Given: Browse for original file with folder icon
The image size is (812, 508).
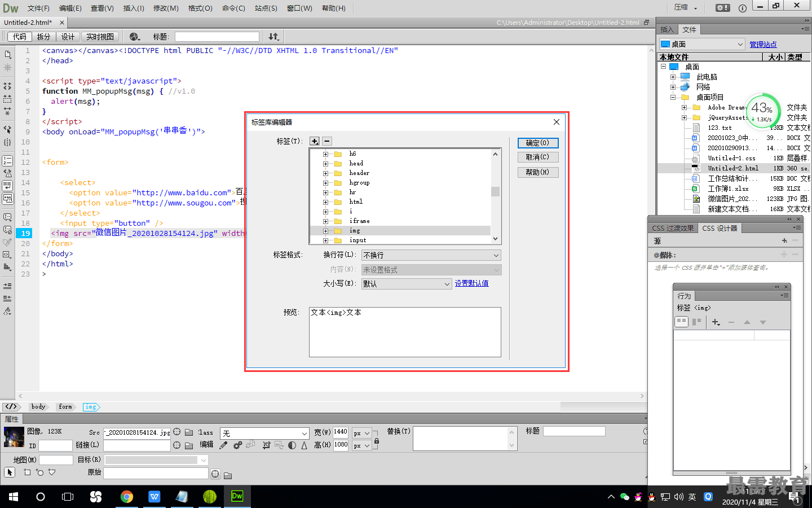Looking at the screenshot, I should coord(228,475).
